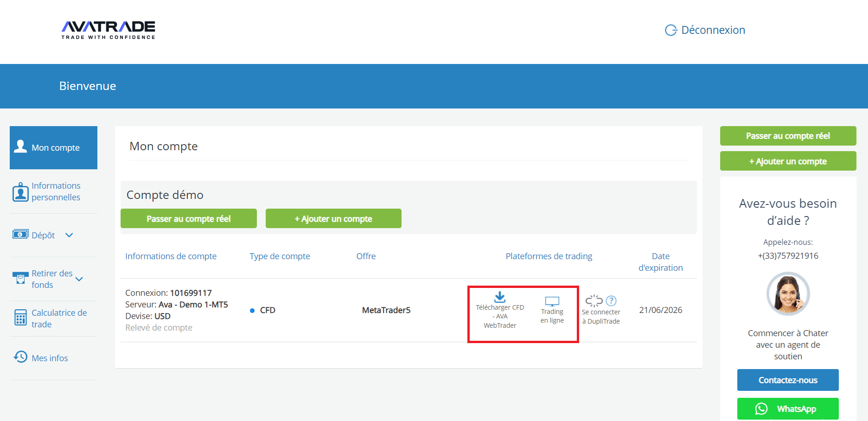
Task: Click the trade calculator icon
Action: (20, 318)
